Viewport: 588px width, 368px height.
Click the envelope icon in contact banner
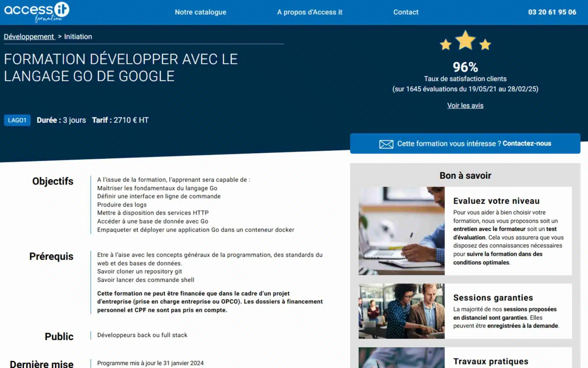tap(386, 144)
